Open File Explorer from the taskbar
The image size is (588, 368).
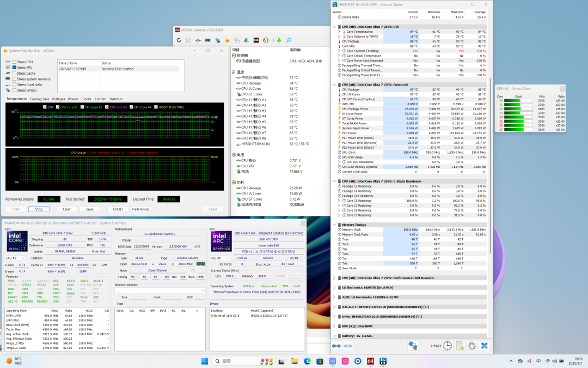pyautogui.click(x=295, y=361)
